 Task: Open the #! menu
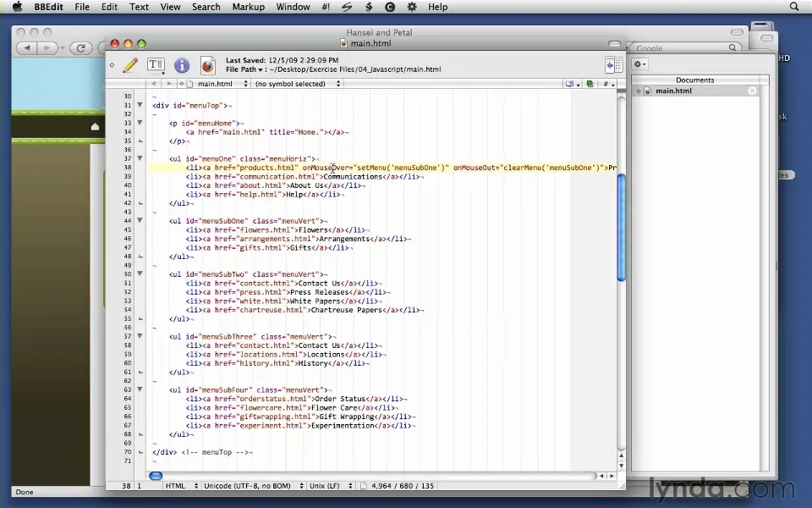click(326, 7)
